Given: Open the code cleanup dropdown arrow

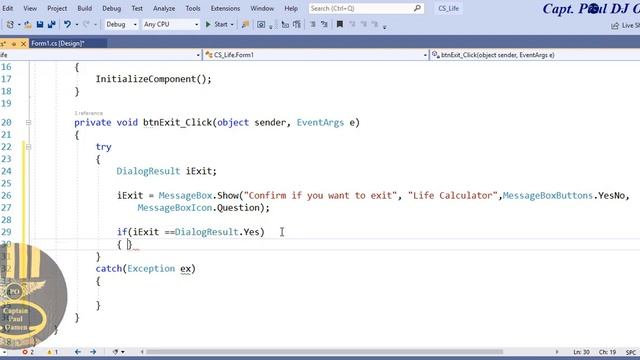Looking at the screenshot, I should [x=122, y=352].
